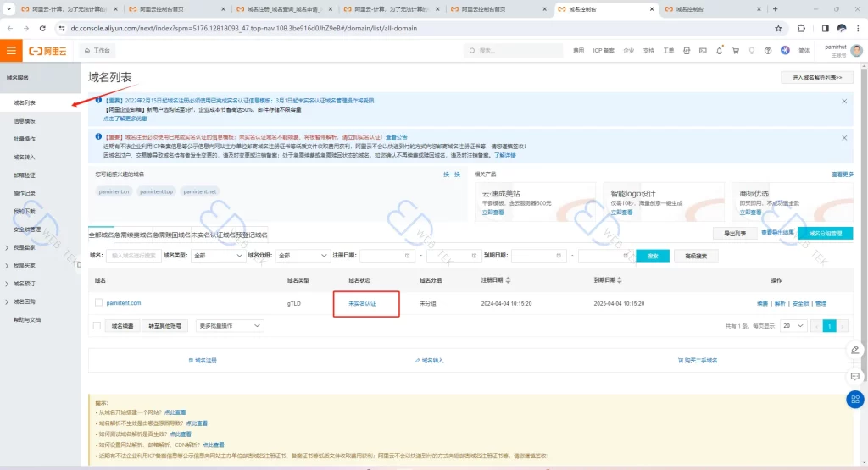Switch to 全部域名 tab

click(x=102, y=235)
